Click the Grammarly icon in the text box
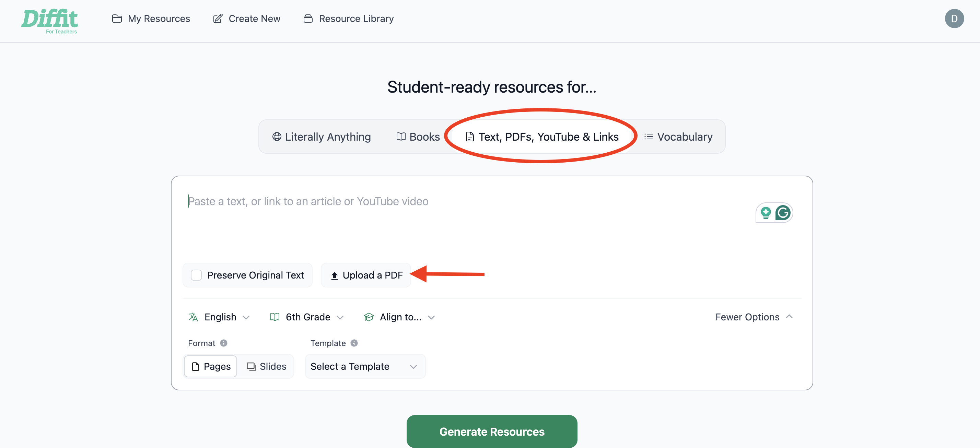 (783, 213)
